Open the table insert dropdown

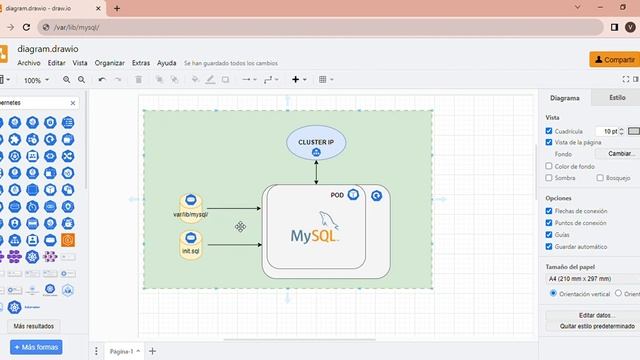pos(326,80)
